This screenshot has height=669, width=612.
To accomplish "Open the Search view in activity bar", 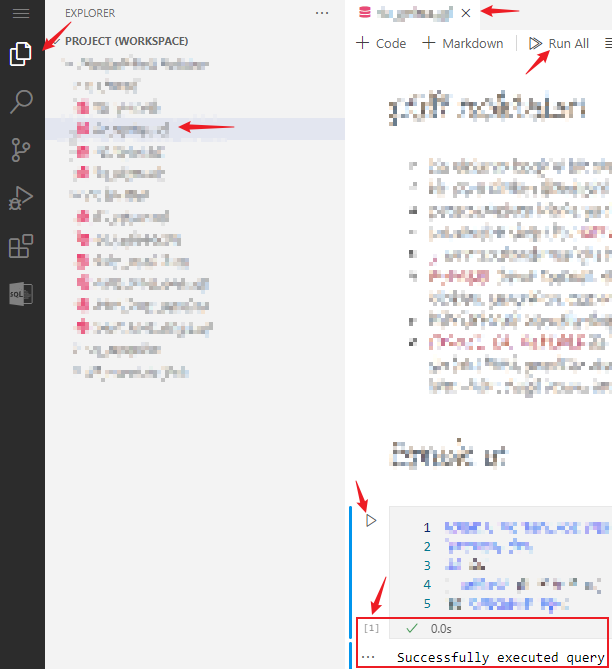I will (21, 102).
